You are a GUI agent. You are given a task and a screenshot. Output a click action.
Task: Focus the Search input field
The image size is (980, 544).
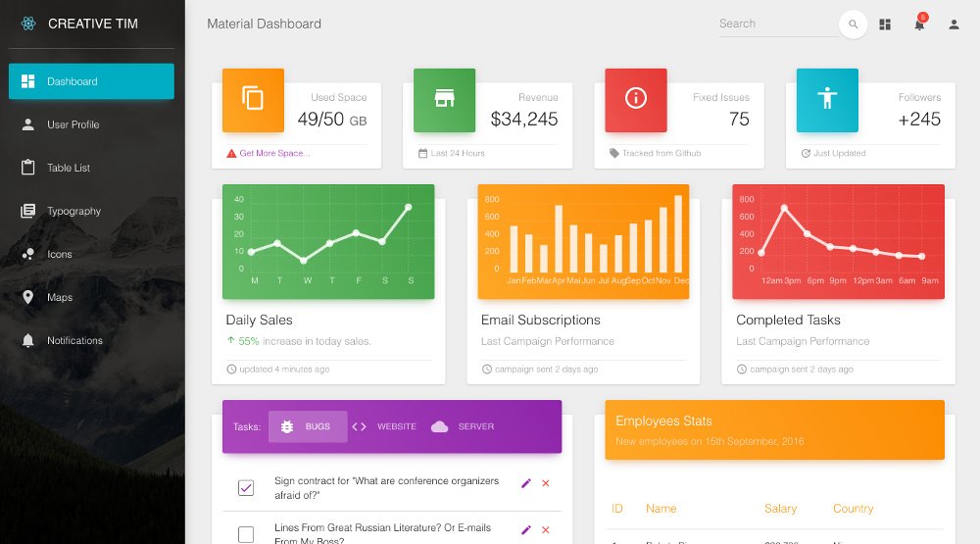(776, 25)
